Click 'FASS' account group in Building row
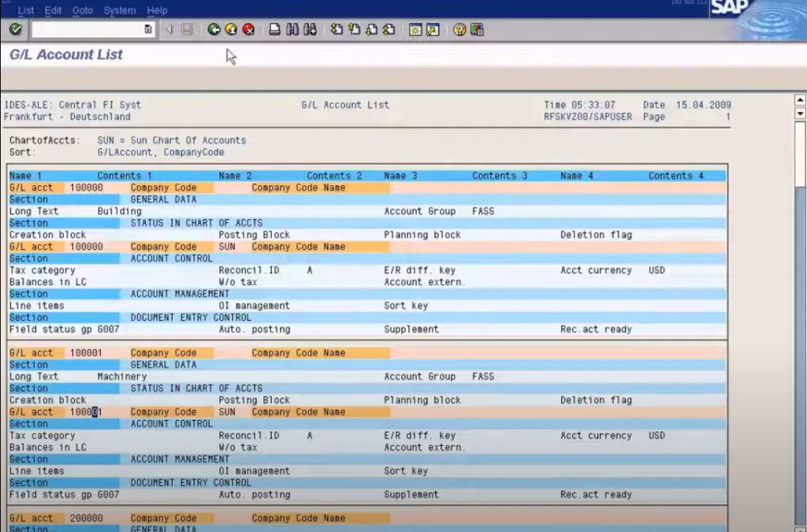The image size is (807, 532). [483, 211]
